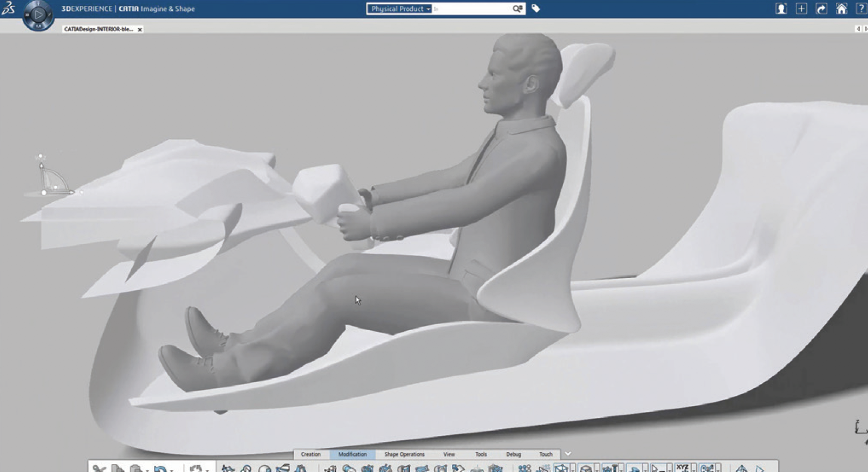Click the Undo arrow icon
Screen dimensions: 868x476
[x=159, y=469]
